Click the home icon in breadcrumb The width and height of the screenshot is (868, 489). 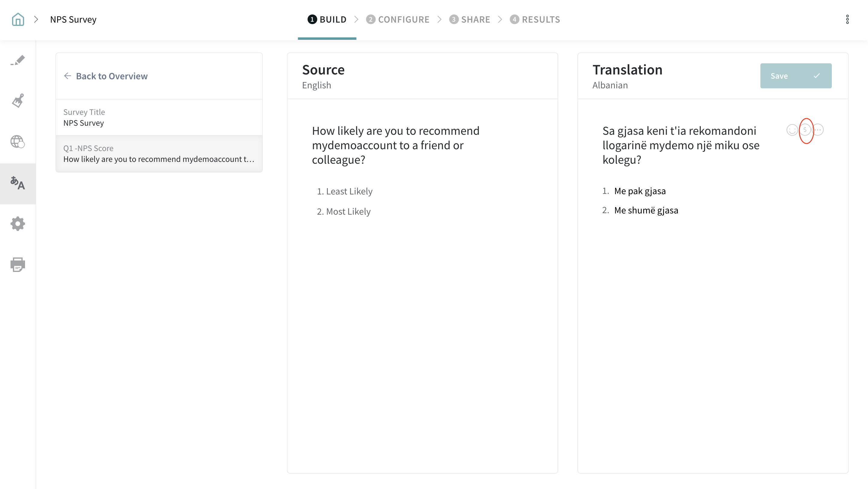coord(18,20)
